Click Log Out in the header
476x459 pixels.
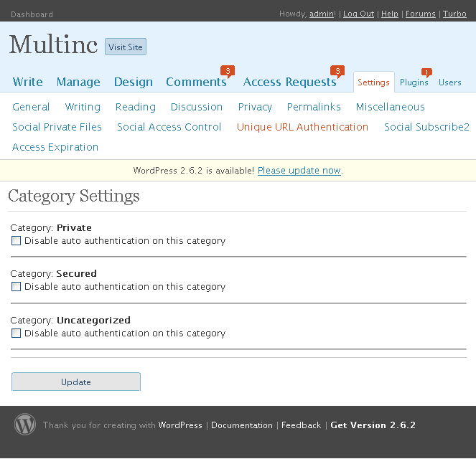click(x=358, y=14)
